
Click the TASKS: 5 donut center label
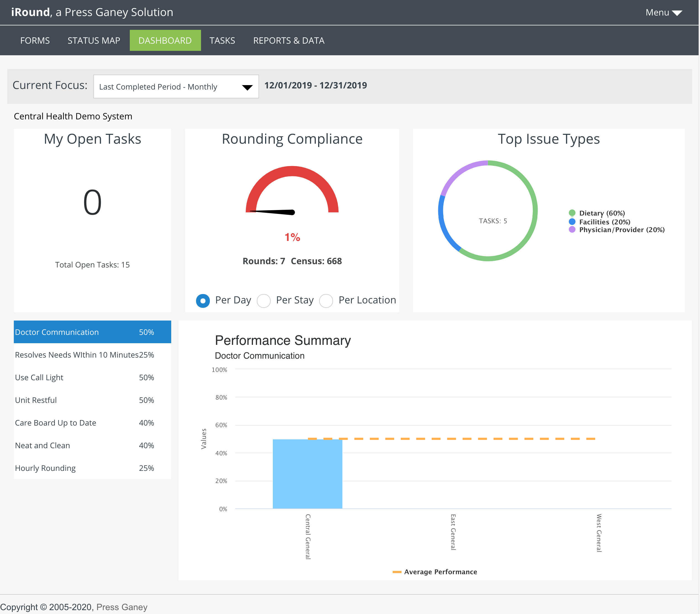point(493,221)
